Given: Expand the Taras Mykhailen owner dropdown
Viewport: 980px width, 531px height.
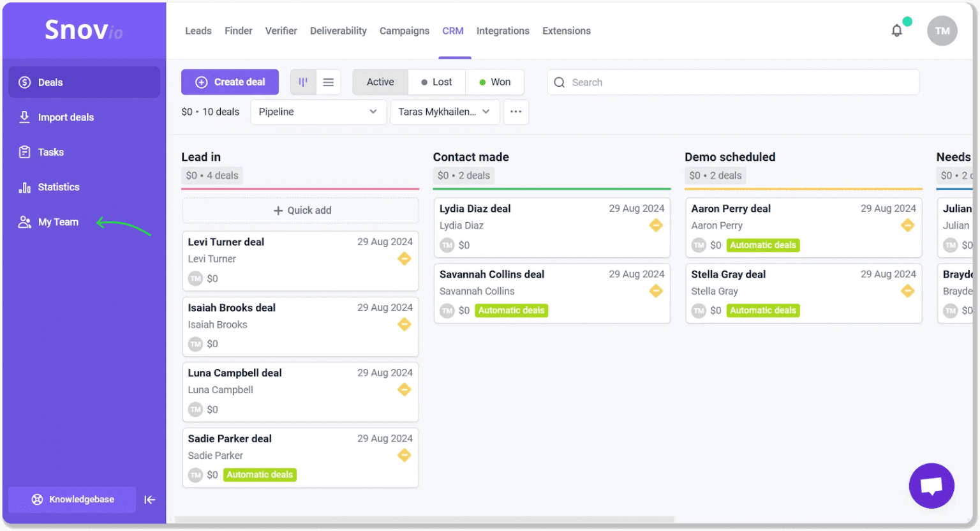Looking at the screenshot, I should [445, 112].
